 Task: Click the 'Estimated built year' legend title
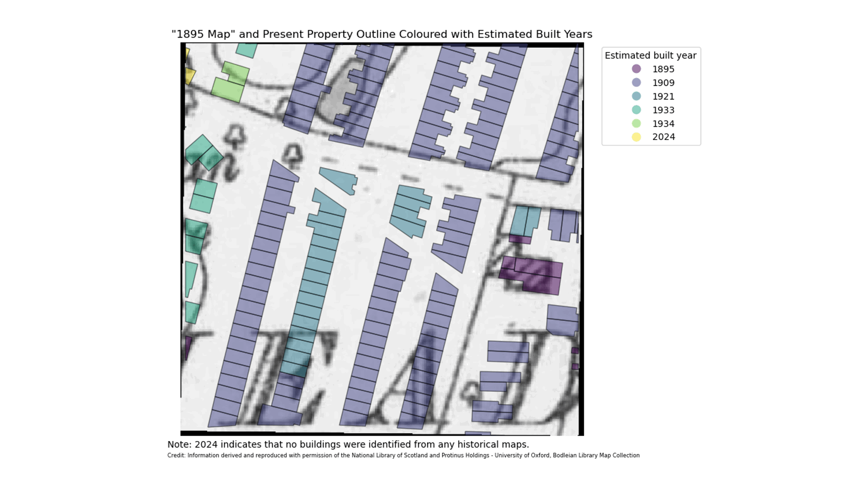point(651,56)
